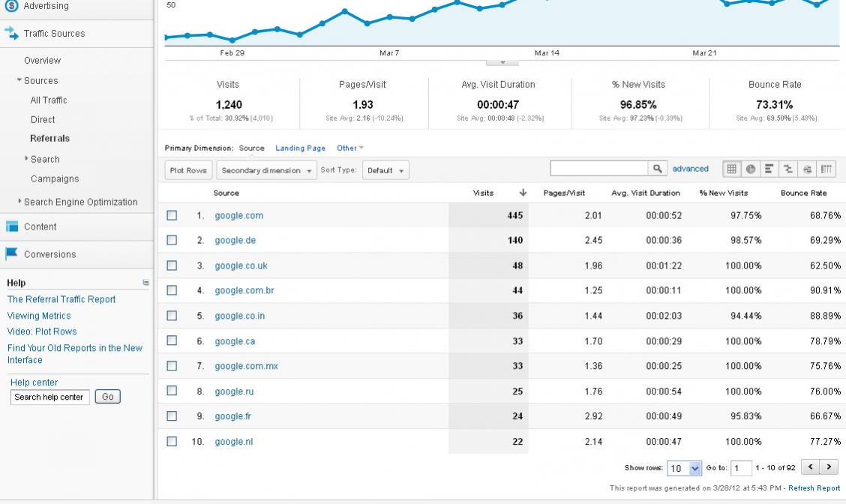Sort table by Pages/Visit column header
Viewport: 846px width, 504px height.
point(564,193)
